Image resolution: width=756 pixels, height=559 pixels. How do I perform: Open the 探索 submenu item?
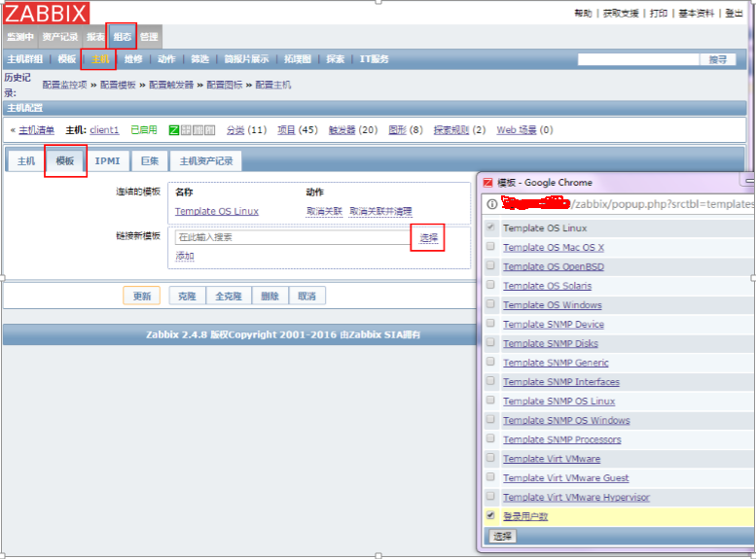click(x=335, y=59)
